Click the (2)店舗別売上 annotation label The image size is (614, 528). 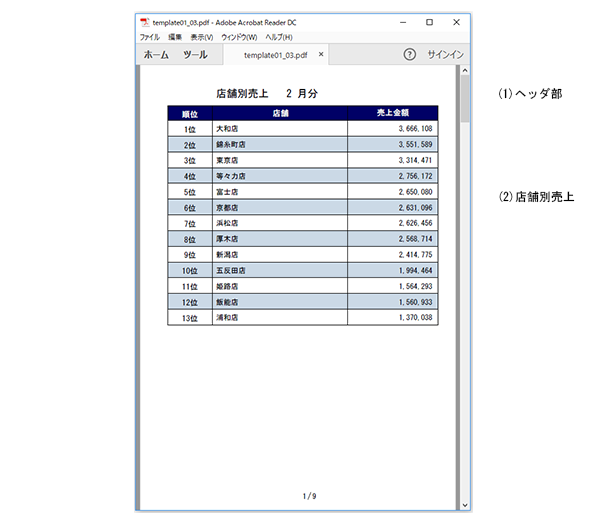pos(536,197)
